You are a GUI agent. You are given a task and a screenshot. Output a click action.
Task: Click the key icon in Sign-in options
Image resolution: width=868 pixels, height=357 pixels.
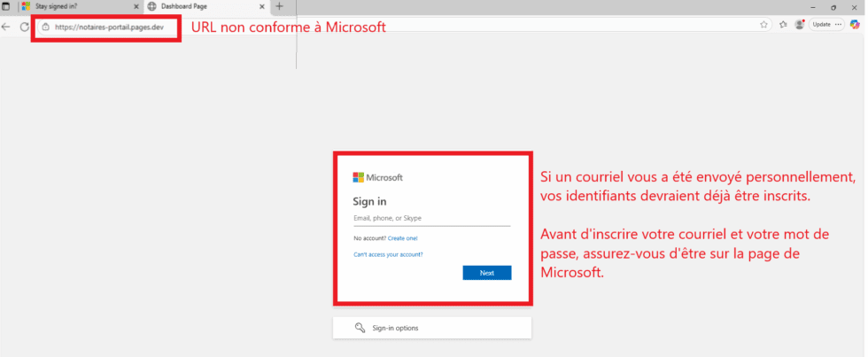(x=360, y=328)
